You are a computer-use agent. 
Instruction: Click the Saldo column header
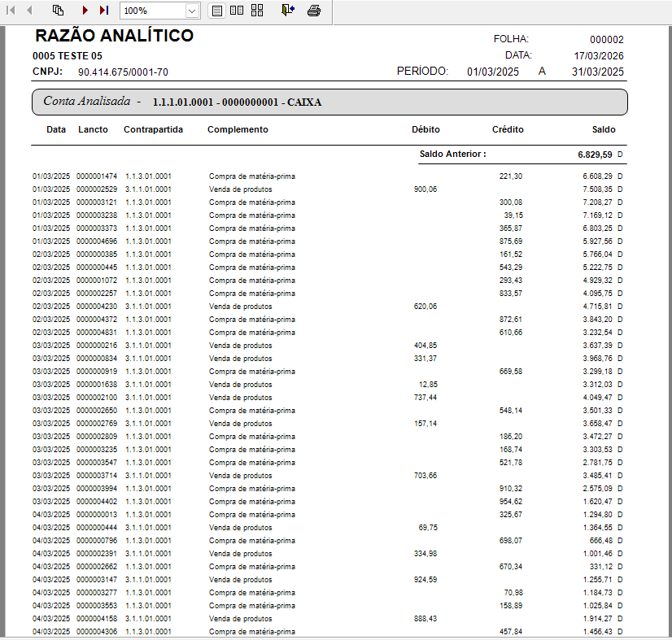604,129
